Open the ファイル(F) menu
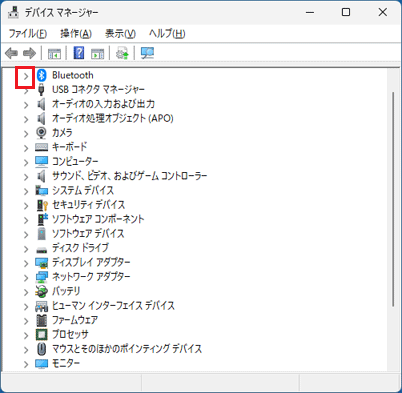 (28, 33)
